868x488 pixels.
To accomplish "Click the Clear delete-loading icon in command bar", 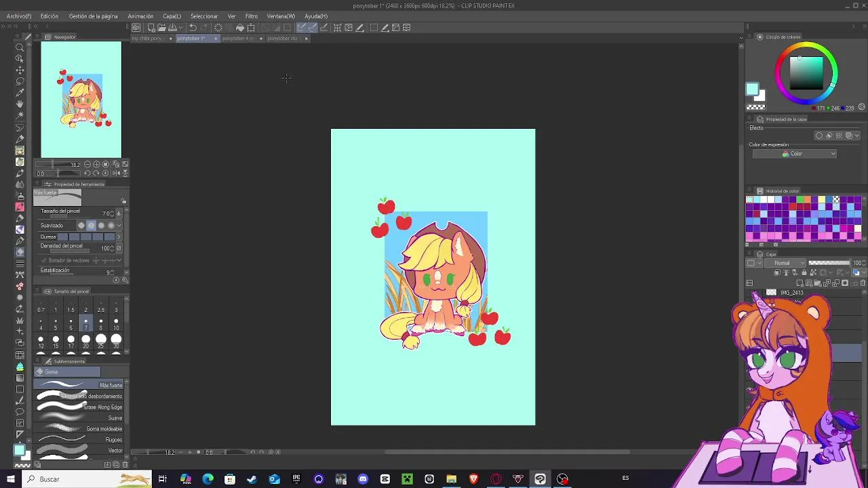I will click(218, 28).
